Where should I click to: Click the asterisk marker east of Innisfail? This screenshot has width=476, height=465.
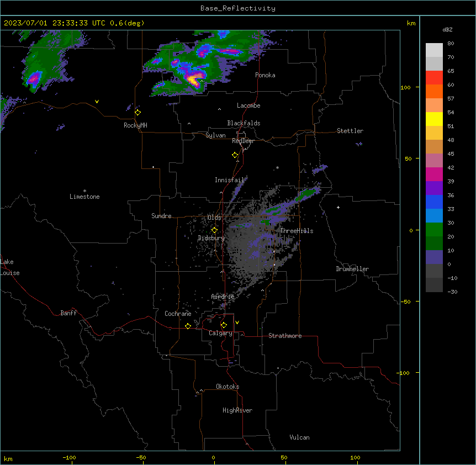pyautogui.click(x=277, y=167)
